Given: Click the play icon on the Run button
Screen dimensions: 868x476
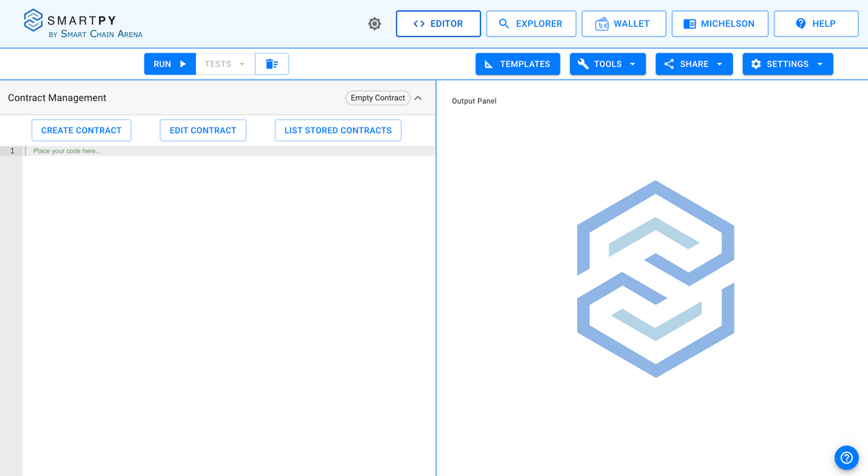Looking at the screenshot, I should coord(182,64).
